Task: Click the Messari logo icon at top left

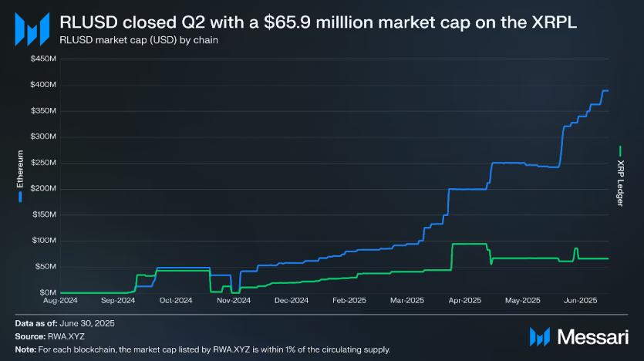Action: click(x=32, y=29)
